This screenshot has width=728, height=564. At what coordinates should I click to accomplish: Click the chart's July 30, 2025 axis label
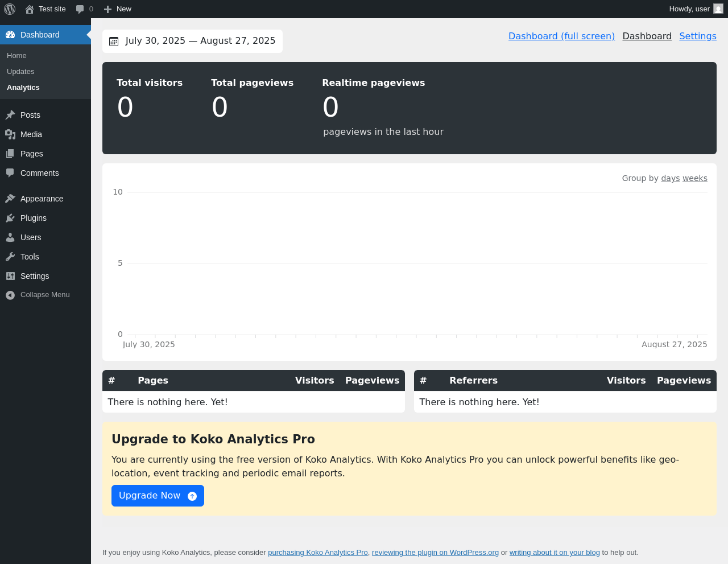pos(149,344)
